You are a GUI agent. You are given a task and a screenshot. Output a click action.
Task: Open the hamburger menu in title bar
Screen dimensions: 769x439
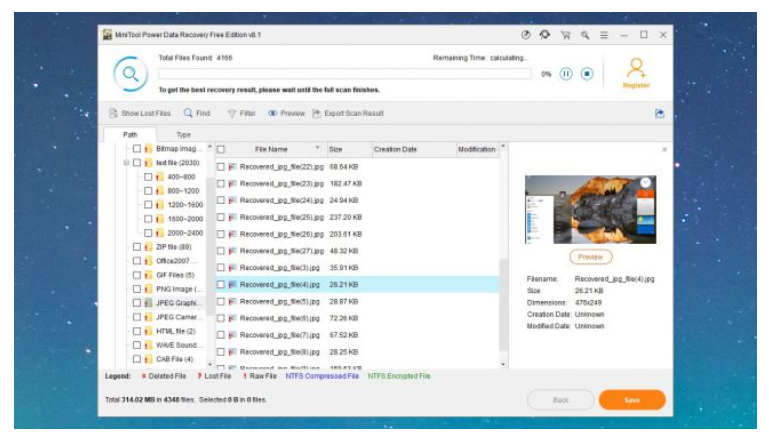coord(604,34)
